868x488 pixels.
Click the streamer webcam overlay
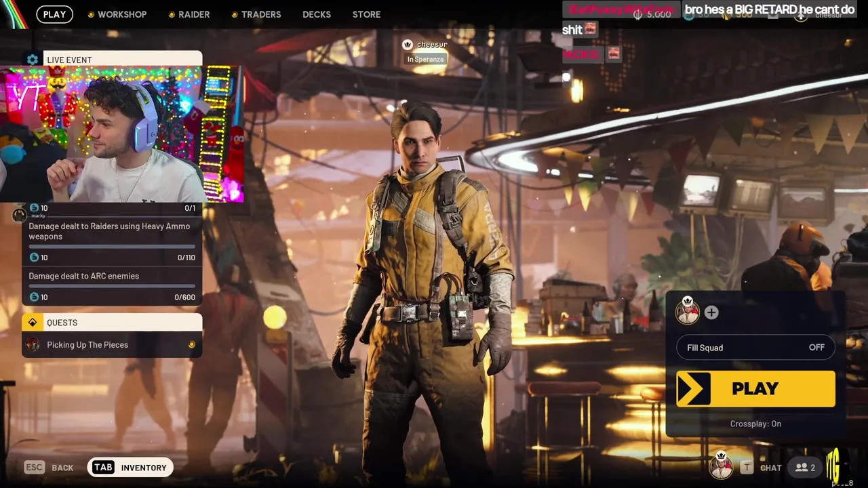coord(122,134)
